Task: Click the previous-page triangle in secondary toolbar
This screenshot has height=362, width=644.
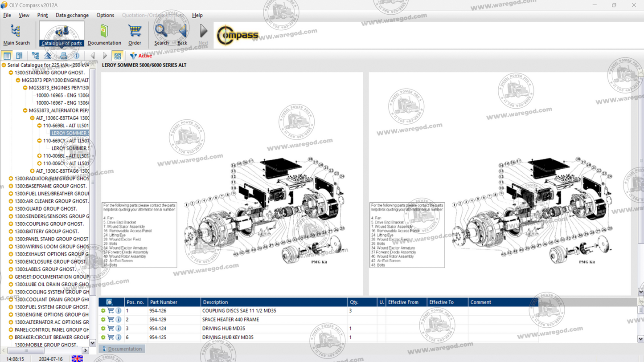Action: pyautogui.click(x=93, y=56)
